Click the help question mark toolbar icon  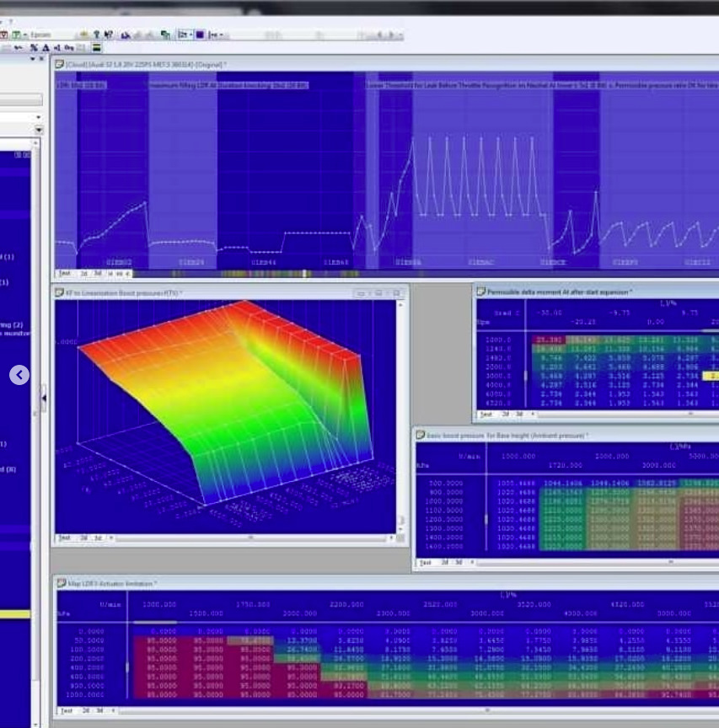click(96, 35)
